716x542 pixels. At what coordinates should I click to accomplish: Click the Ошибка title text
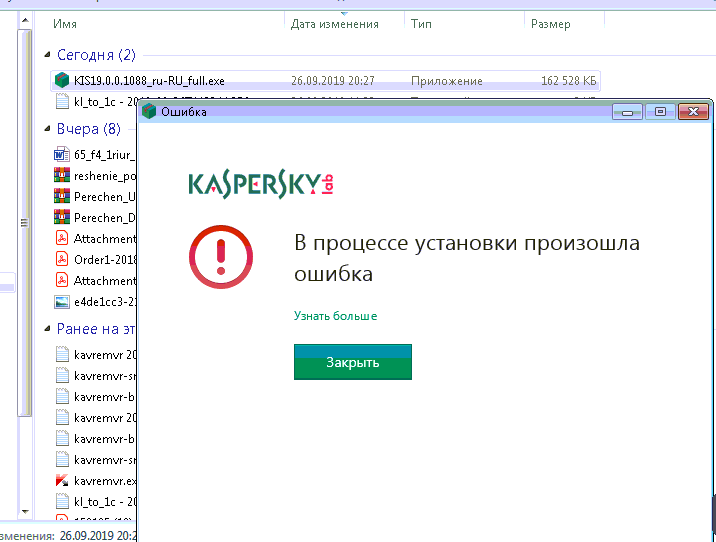184,112
